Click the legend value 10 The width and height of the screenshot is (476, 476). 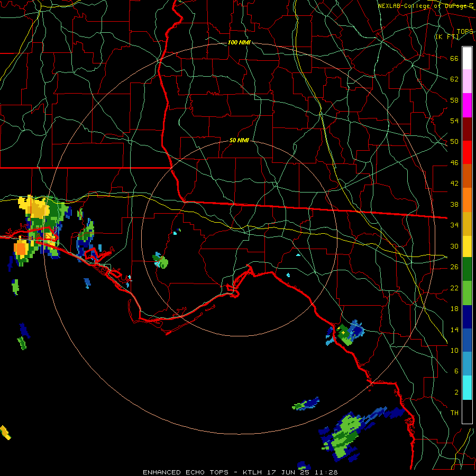(x=454, y=350)
